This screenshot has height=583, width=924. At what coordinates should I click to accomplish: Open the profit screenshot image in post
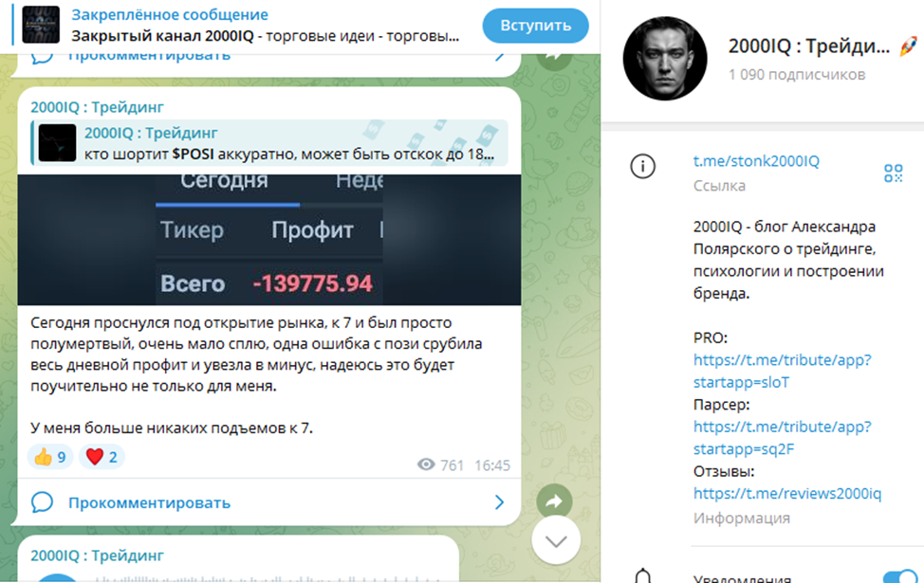[269, 240]
